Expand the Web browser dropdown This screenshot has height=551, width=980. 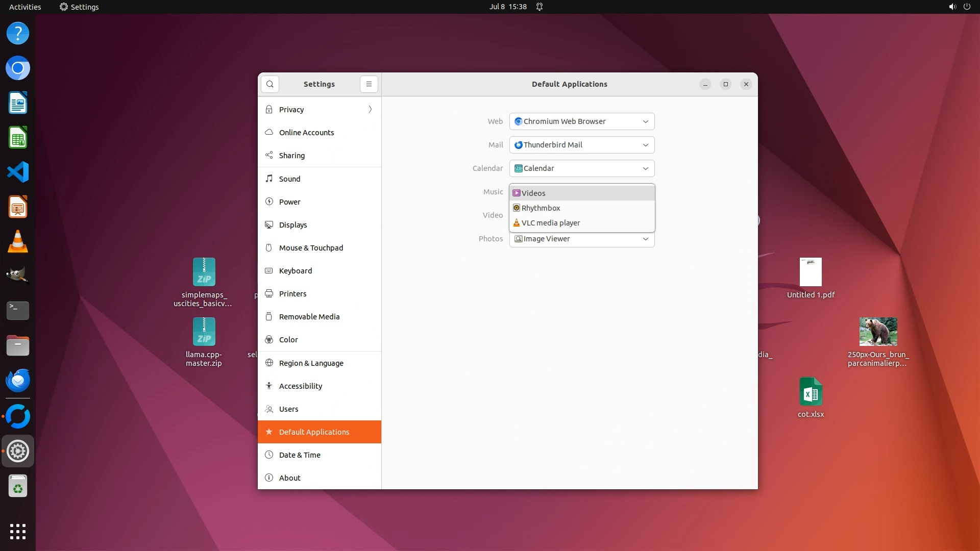[582, 121]
